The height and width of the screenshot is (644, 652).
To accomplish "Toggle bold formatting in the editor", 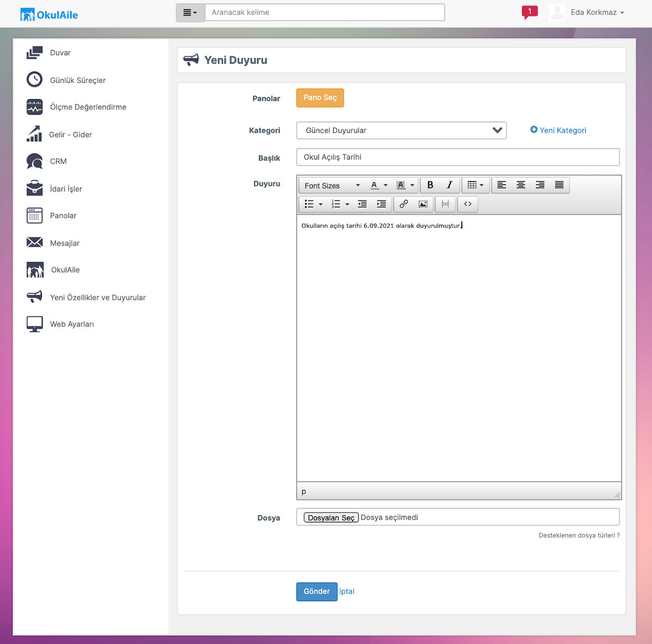I will pyautogui.click(x=430, y=185).
